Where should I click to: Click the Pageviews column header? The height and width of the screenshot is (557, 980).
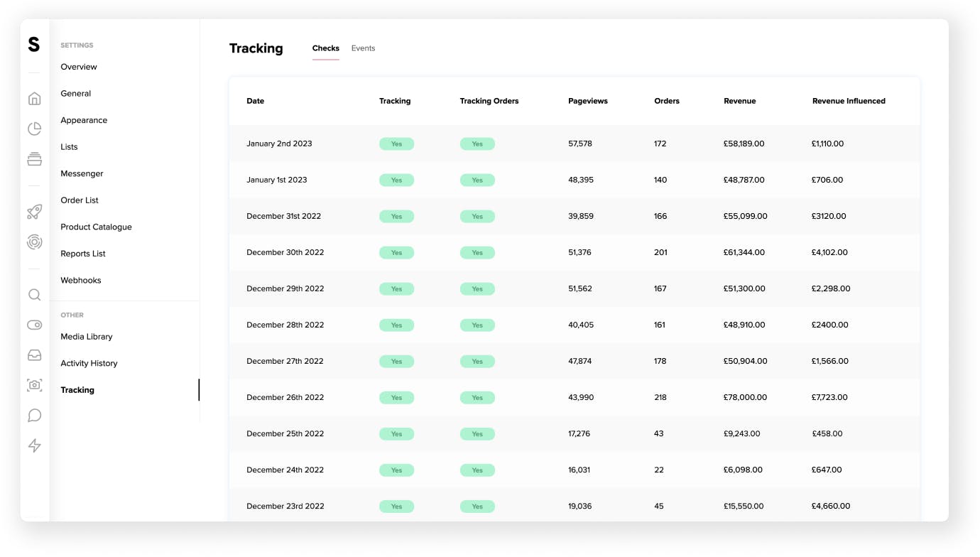tap(588, 101)
